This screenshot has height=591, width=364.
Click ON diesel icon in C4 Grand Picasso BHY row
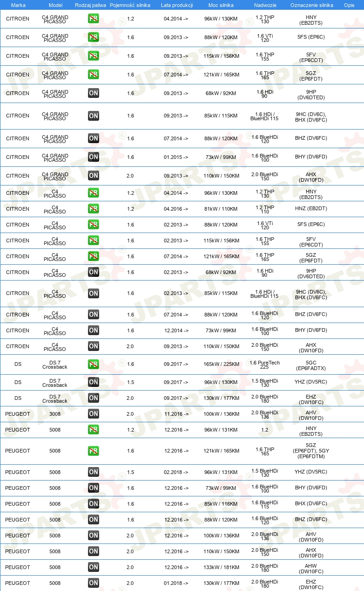94,157
